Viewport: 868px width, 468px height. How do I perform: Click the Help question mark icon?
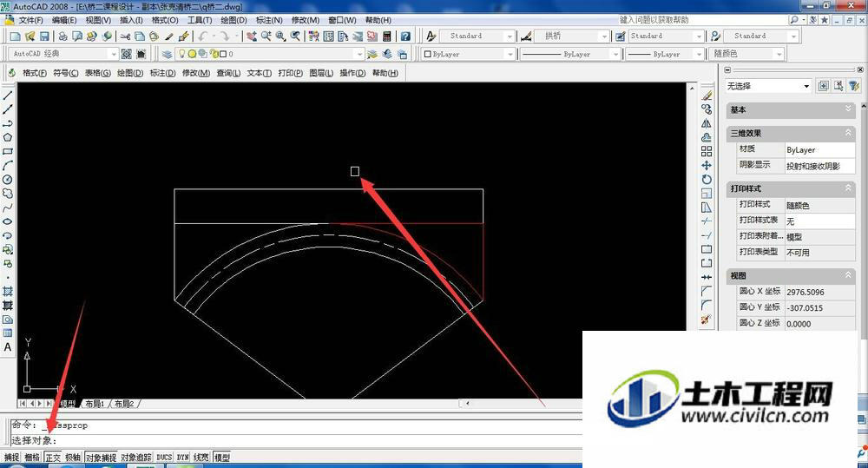pyautogui.click(x=405, y=36)
